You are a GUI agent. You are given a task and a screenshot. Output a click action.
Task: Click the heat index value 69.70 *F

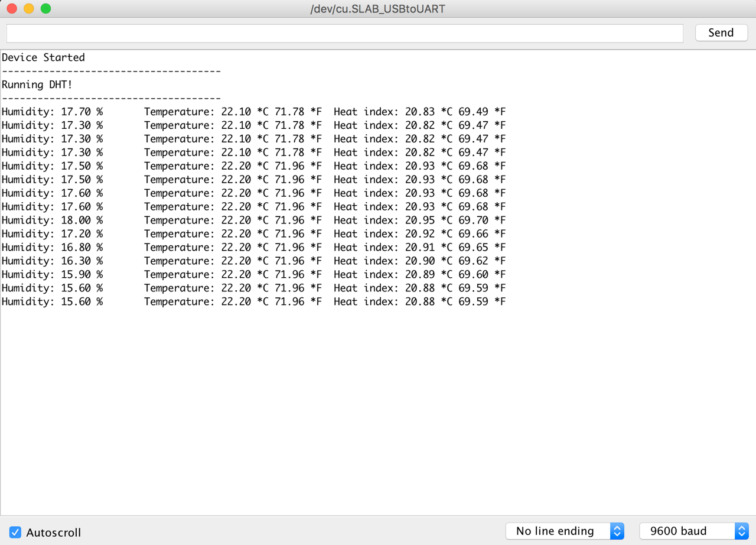[x=482, y=220]
